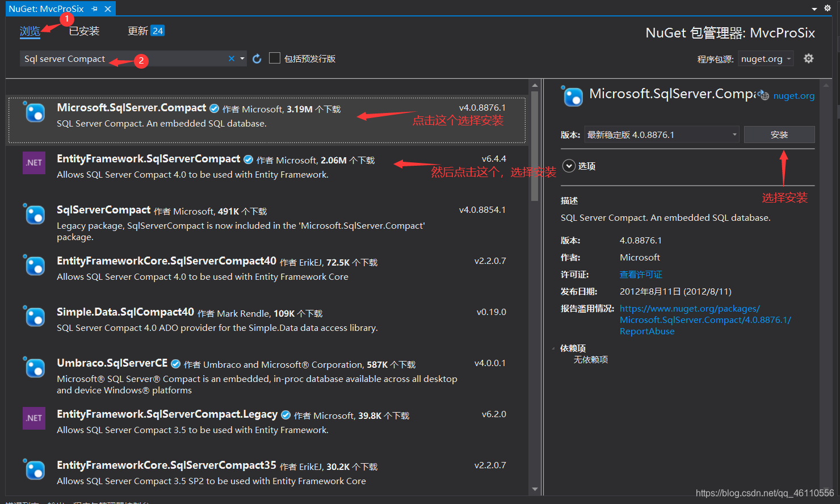Refresh the package search results
This screenshot has height=504, width=840.
[x=257, y=58]
